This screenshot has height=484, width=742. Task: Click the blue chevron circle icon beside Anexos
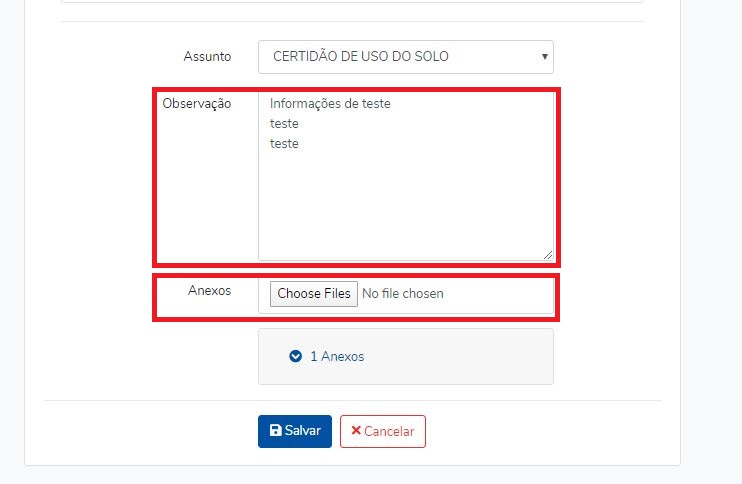(x=295, y=356)
